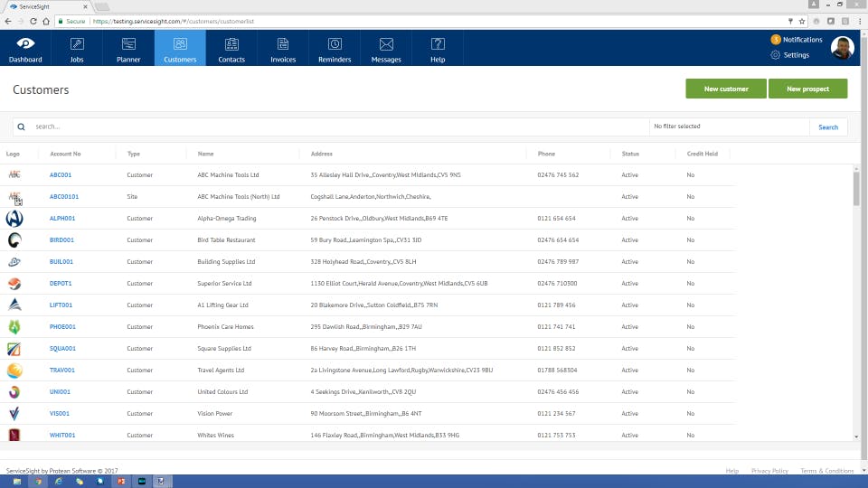868x488 pixels.
Task: Open account SQUA001 link
Action: [62, 349]
